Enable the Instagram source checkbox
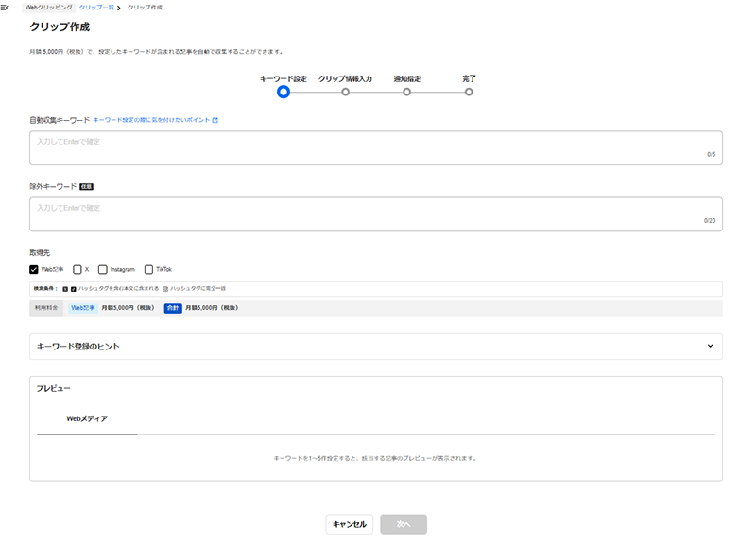Screen dimensions: 756x545 pyautogui.click(x=103, y=269)
